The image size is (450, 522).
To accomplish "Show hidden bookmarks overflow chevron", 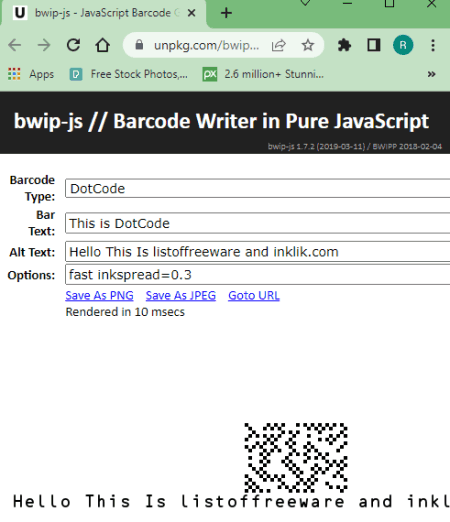I will (x=431, y=74).
